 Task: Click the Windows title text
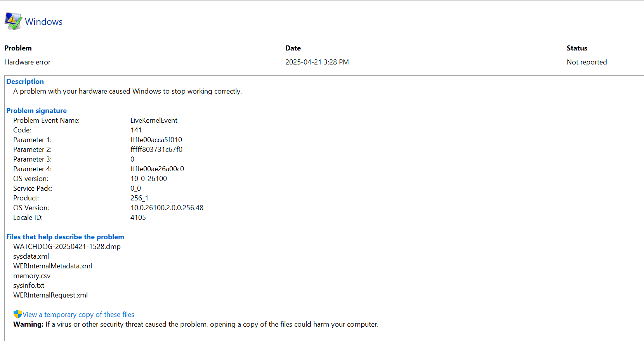43,22
